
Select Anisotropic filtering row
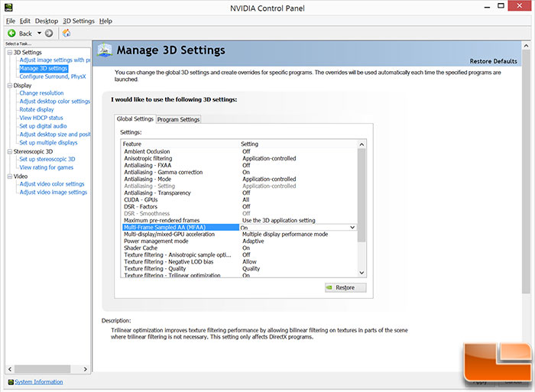tap(240, 158)
